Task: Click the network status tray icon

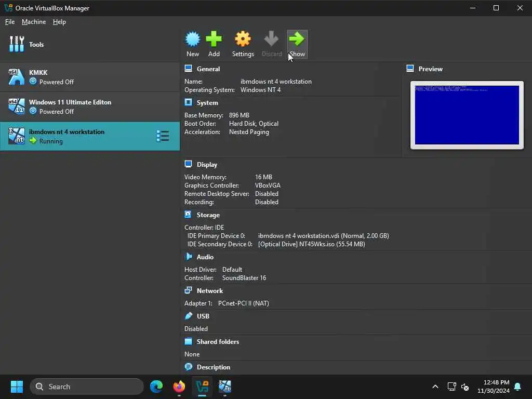Action: click(451, 387)
